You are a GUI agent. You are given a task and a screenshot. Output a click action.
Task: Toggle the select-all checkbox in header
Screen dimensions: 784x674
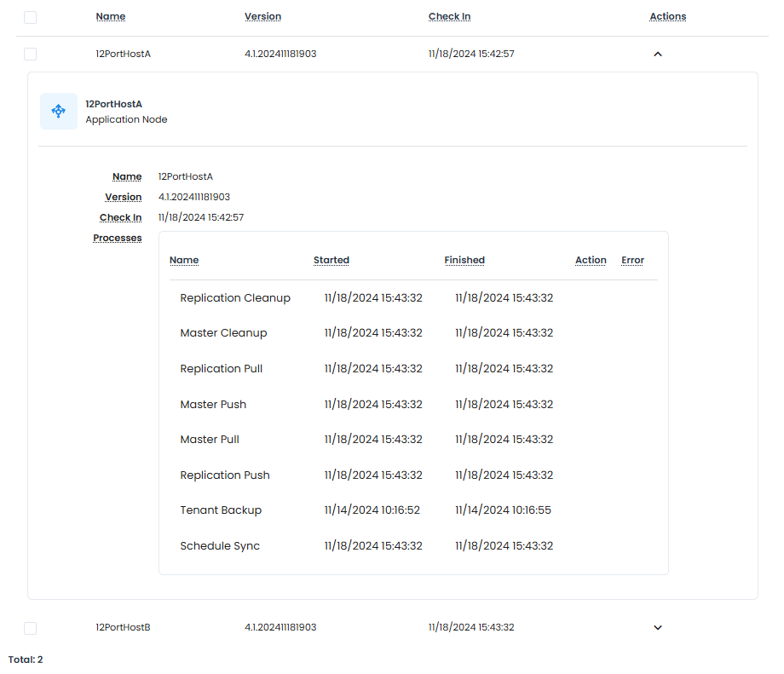tap(31, 17)
